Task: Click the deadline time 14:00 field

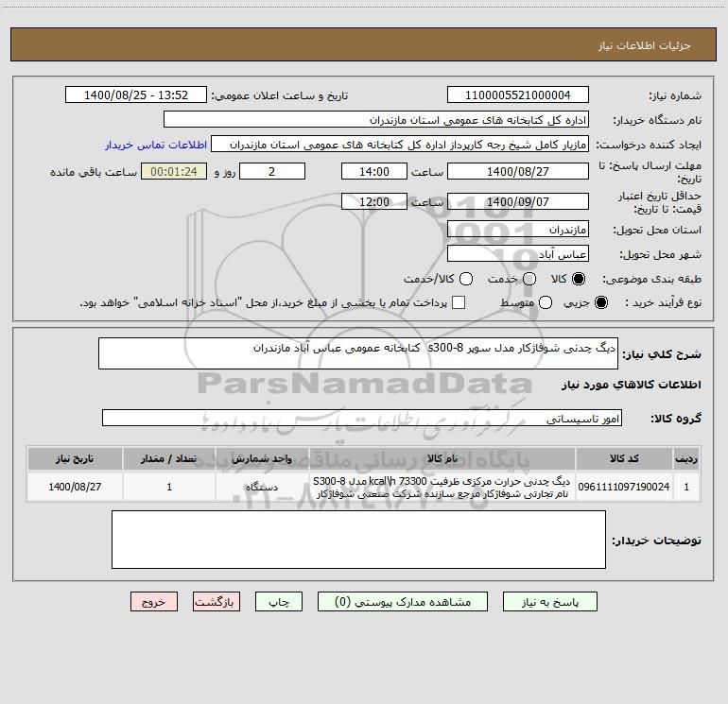Action: point(374,171)
